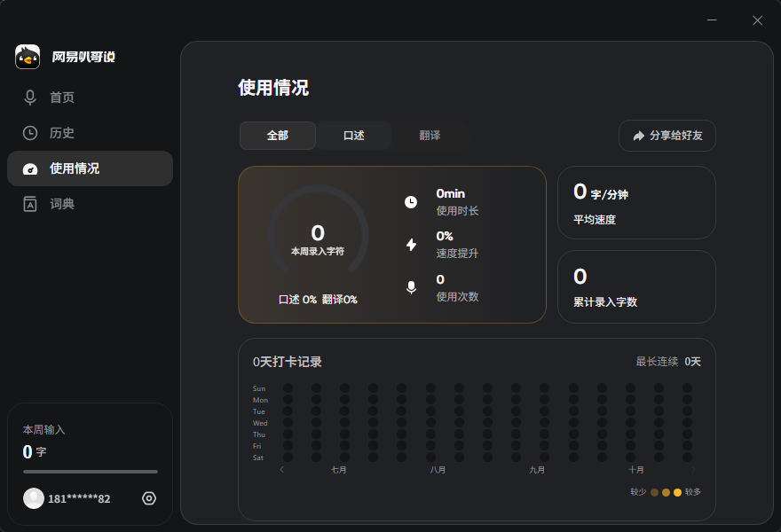Click the brightest yellow legend dot
Screen dimensions: 781x532
coord(677,492)
